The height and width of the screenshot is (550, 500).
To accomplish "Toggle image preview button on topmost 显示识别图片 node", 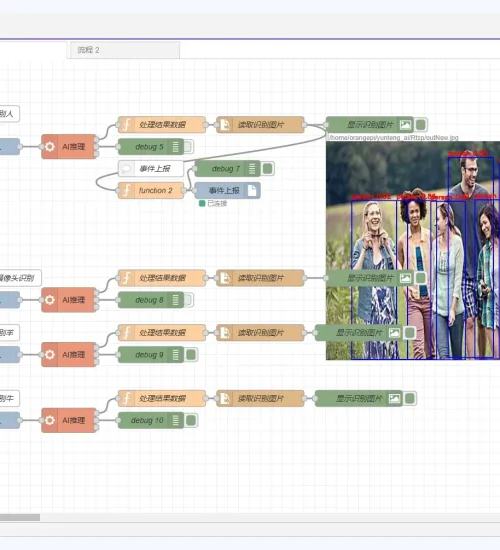I will pos(421,125).
